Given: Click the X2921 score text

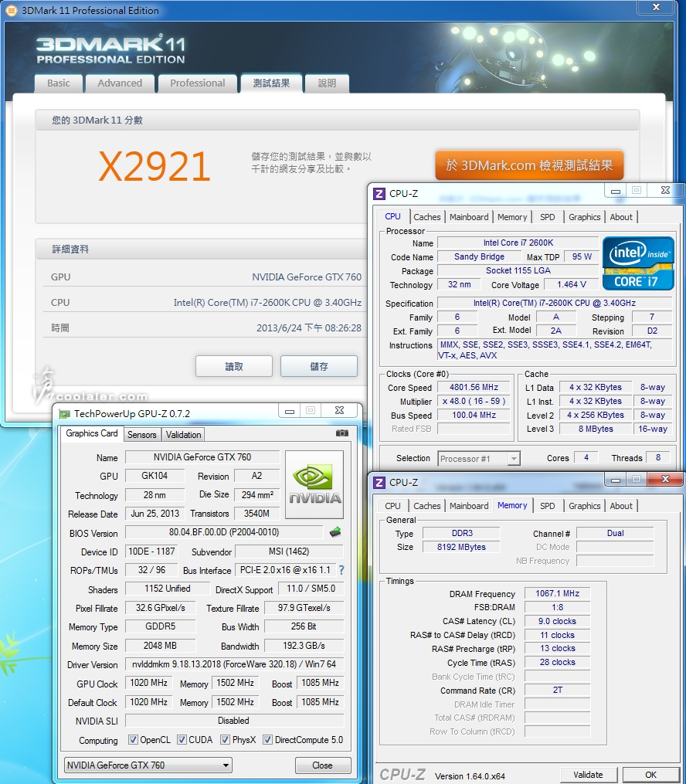Looking at the screenshot, I should [154, 167].
